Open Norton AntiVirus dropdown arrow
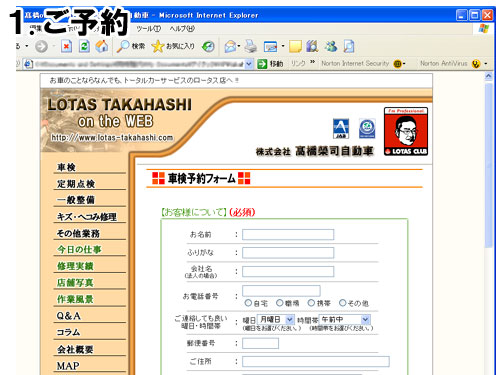Screen dimensions: 500x375 click(x=486, y=64)
